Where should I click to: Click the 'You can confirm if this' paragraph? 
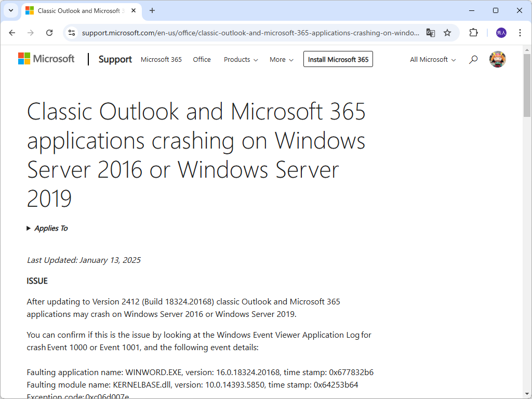coord(199,341)
